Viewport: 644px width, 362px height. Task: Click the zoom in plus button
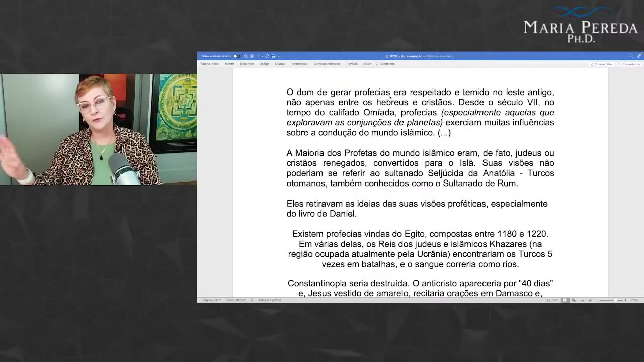[626, 300]
